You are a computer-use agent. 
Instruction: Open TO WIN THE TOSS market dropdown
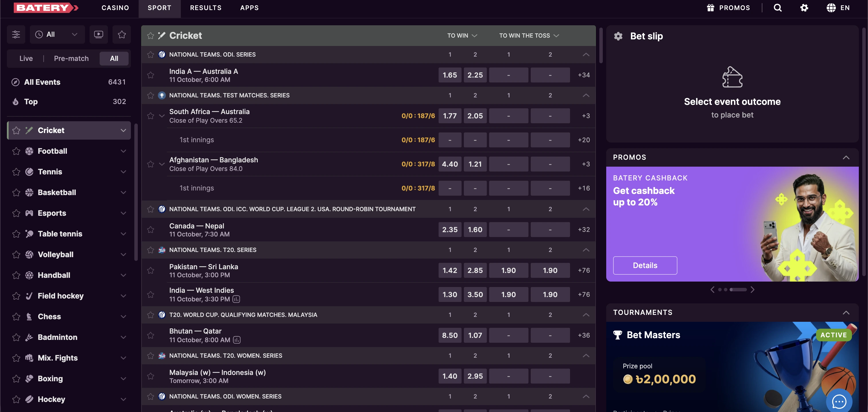529,35
